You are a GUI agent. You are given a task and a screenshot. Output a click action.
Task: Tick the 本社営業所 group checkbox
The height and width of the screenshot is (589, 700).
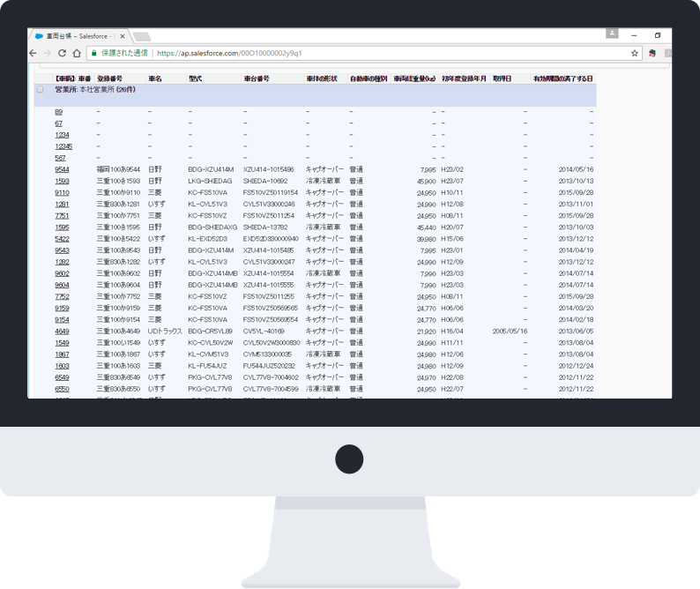point(41,89)
